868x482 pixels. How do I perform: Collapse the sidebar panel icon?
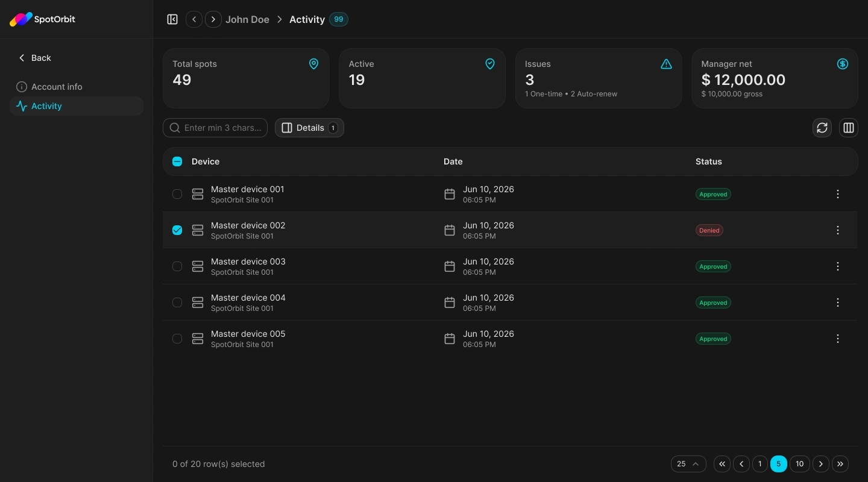(172, 19)
